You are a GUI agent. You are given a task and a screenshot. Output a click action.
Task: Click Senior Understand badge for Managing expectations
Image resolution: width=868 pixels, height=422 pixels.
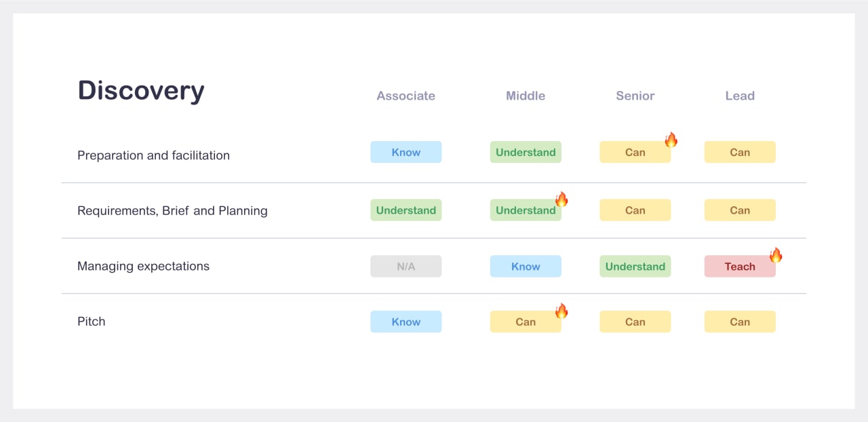635,267
